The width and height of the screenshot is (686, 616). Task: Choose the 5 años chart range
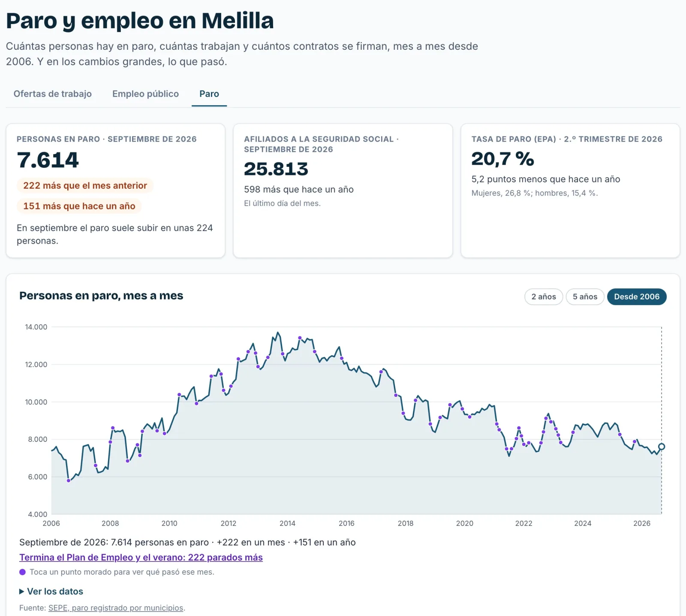(x=585, y=297)
